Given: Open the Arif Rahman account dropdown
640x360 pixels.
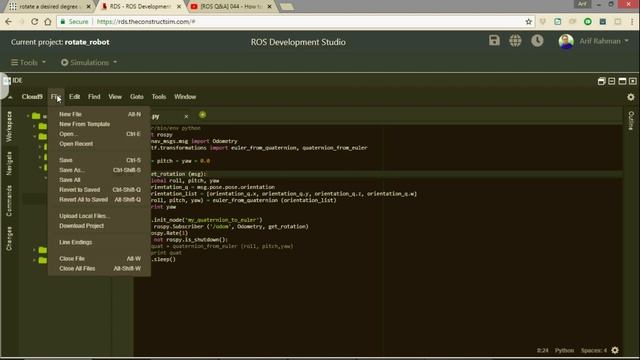Looking at the screenshot, I should (x=604, y=41).
